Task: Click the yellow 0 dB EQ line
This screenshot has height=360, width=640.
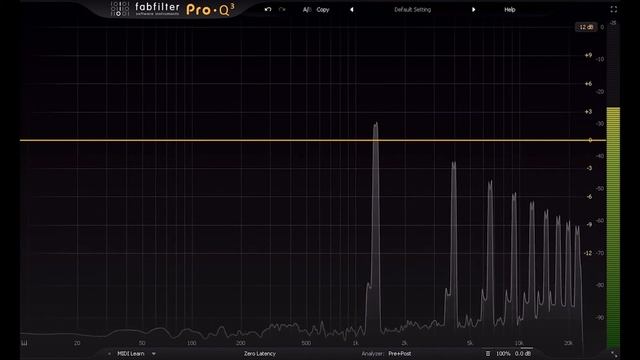Action: tap(313, 140)
